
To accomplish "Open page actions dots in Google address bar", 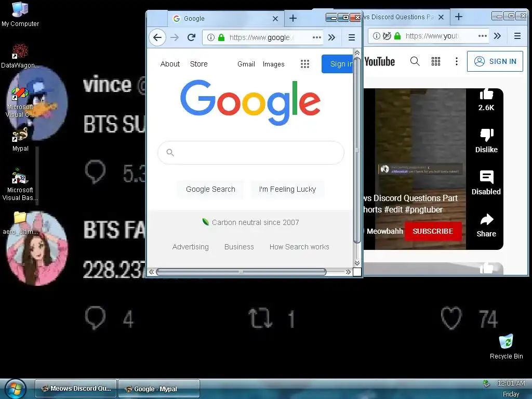I will [x=316, y=37].
